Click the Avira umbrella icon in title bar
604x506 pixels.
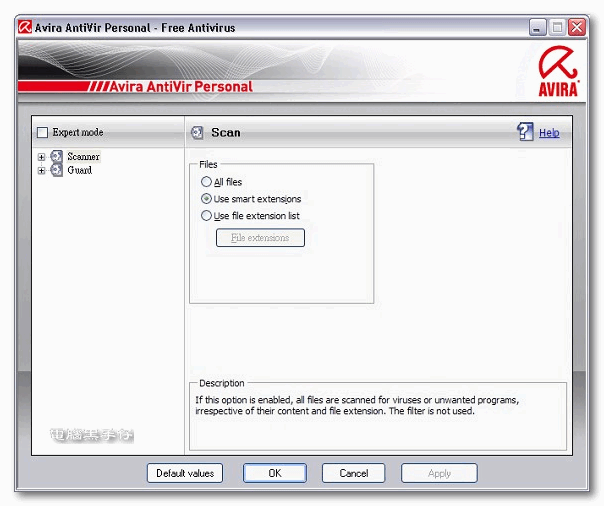pyautogui.click(x=25, y=27)
